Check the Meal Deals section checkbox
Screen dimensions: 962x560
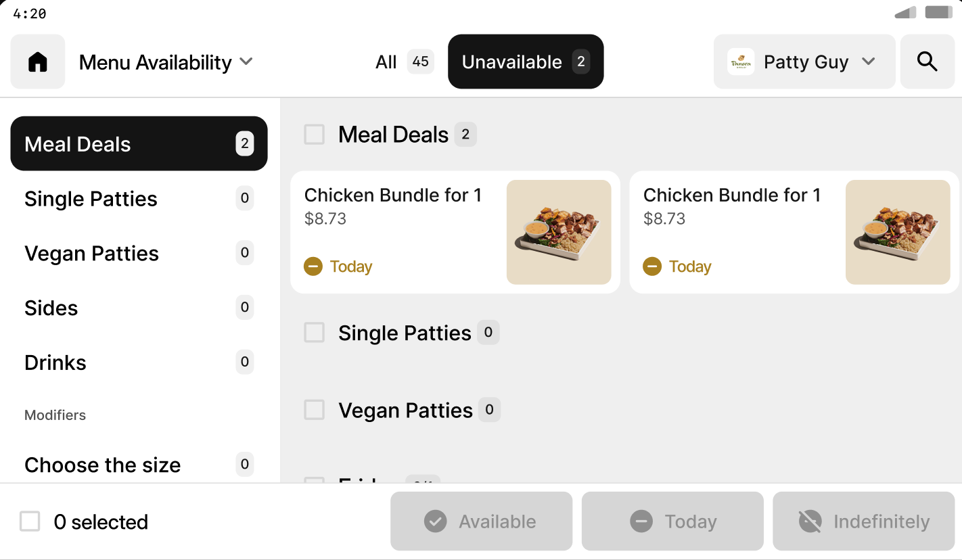tap(315, 135)
